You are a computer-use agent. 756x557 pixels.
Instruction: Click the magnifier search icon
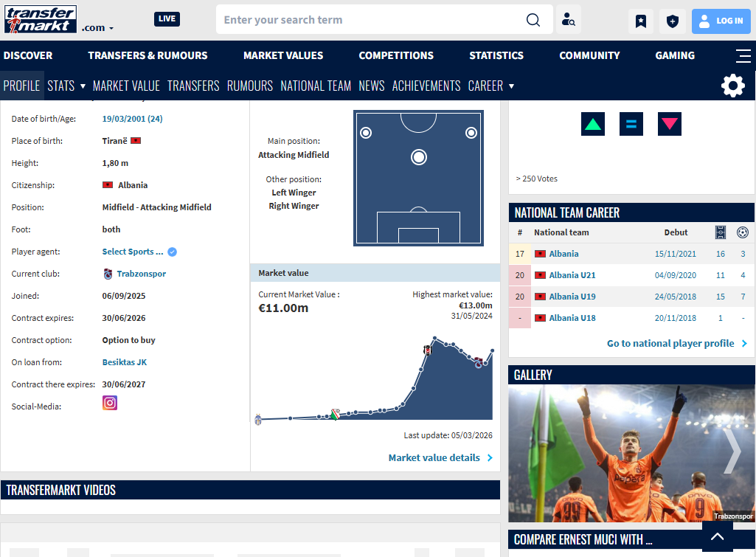533,20
